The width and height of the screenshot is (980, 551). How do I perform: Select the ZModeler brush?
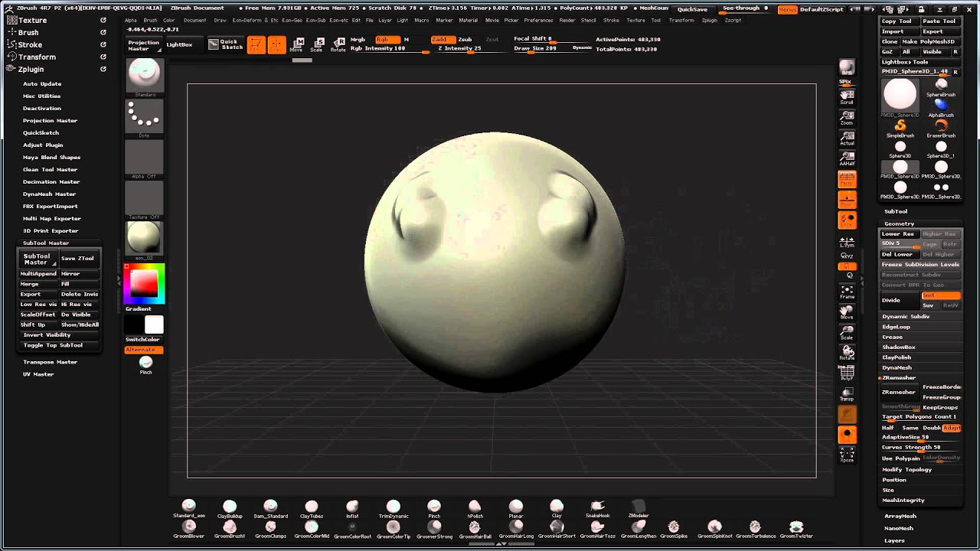639,509
